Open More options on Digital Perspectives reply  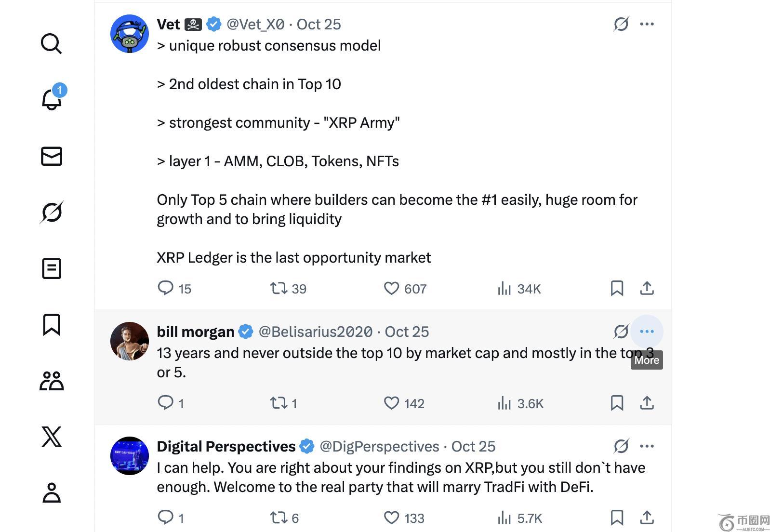(647, 446)
